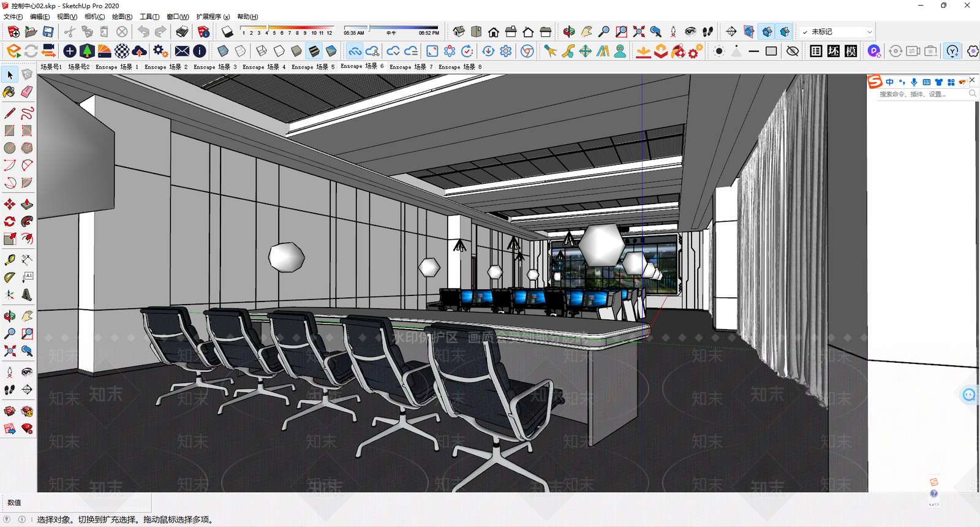Select the Orbit tool in top toolbar
This screenshot has width=980, height=527.
click(569, 32)
